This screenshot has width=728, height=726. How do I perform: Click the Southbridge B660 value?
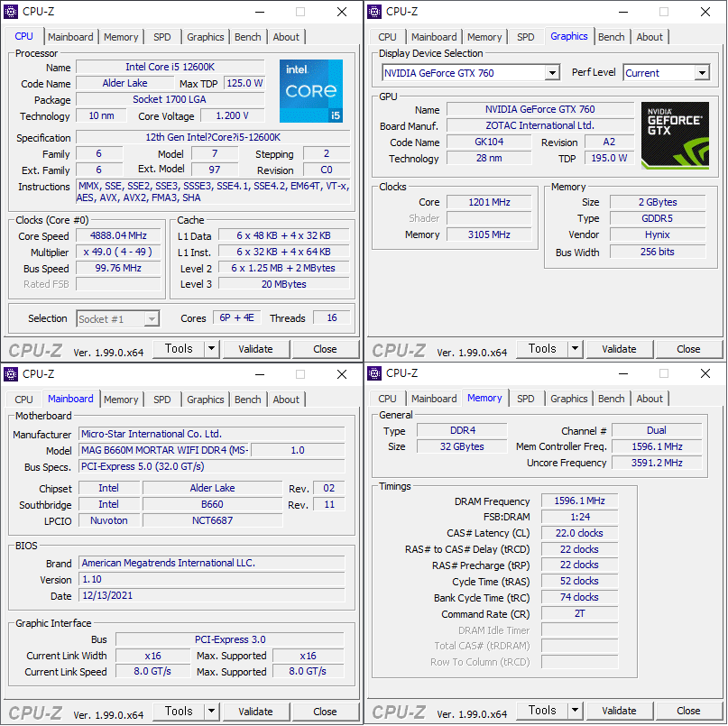coord(212,504)
